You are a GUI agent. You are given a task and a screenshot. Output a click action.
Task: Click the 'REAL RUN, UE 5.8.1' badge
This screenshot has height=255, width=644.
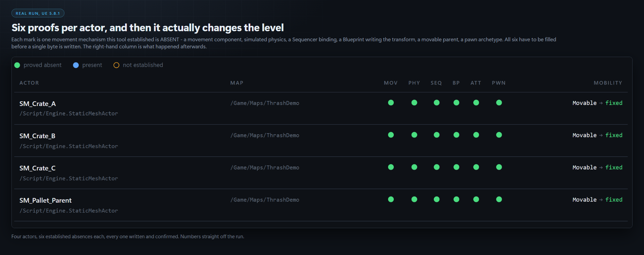[x=38, y=13]
